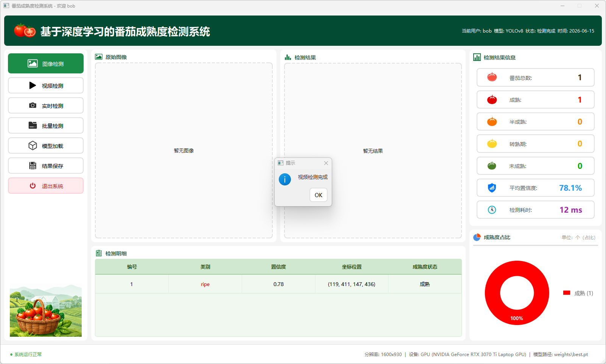Click the 原始图像 panel image icon
Screen dimensions: 606x364
pos(99,57)
